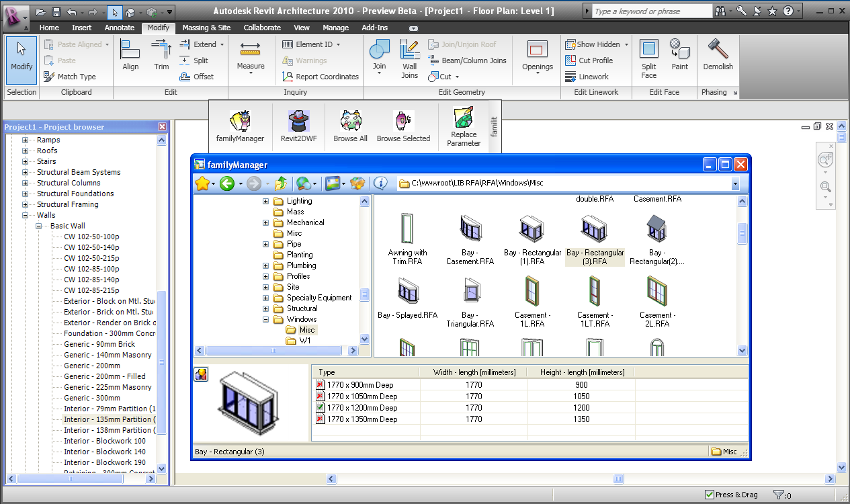Click the Browse All add-in icon
The width and height of the screenshot is (850, 504).
350,126
